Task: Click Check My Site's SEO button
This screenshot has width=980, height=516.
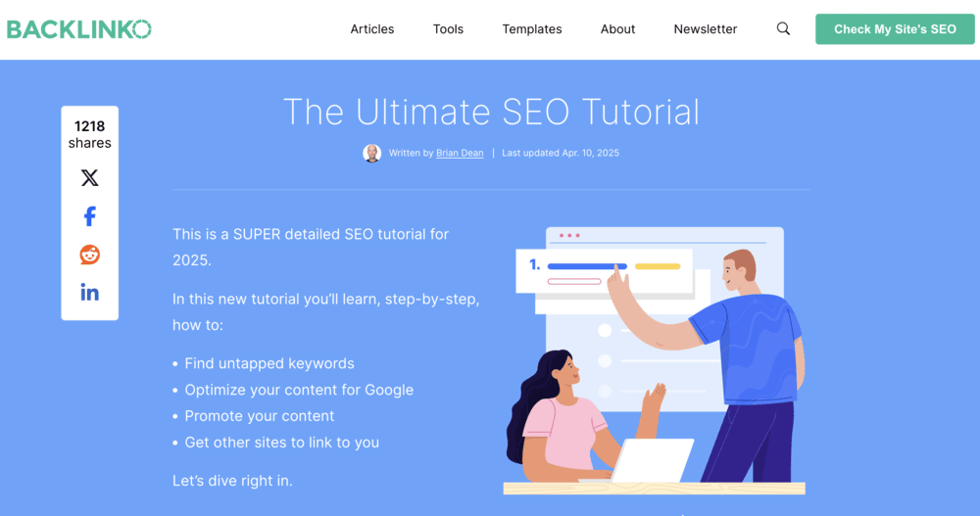Action: coord(895,29)
